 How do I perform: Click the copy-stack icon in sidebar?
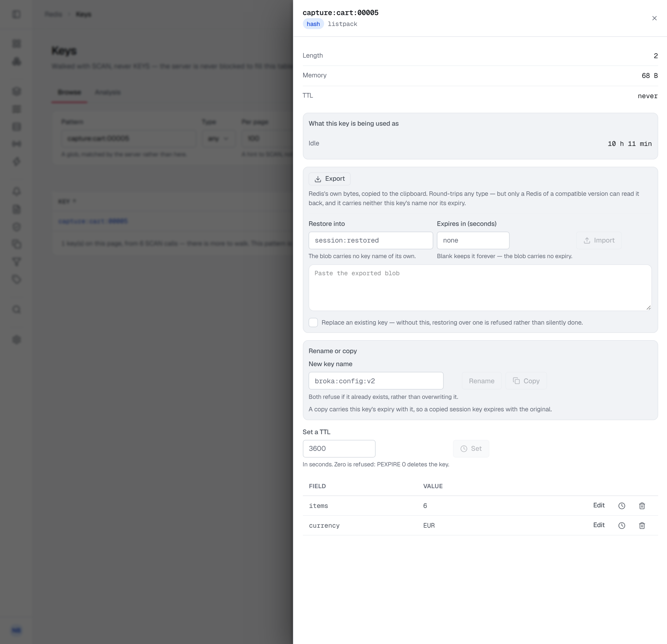coord(16,244)
